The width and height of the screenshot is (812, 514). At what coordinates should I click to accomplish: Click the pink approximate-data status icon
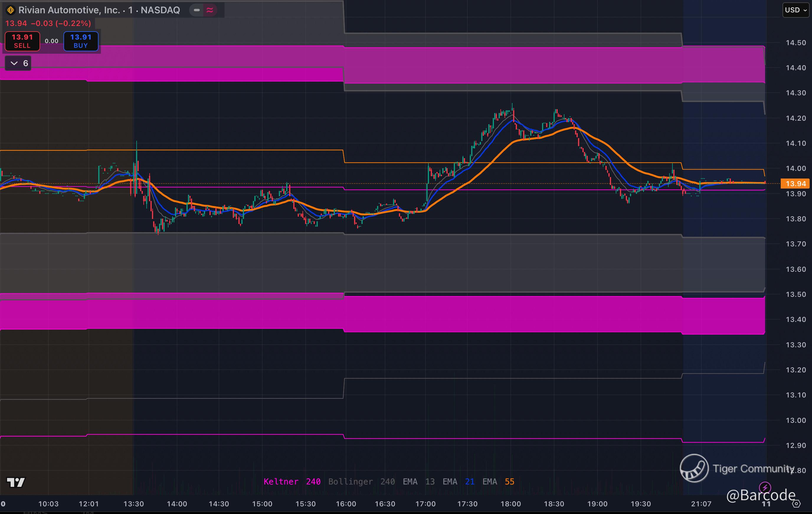[210, 10]
